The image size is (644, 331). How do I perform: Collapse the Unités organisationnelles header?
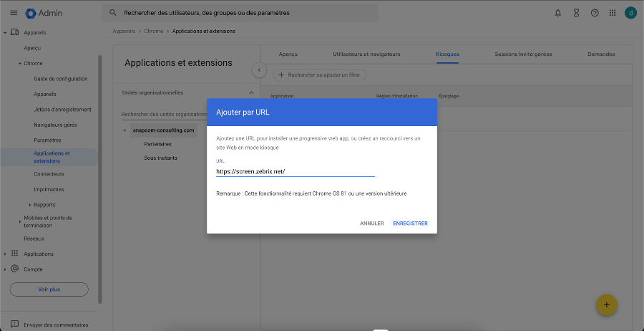(250, 92)
